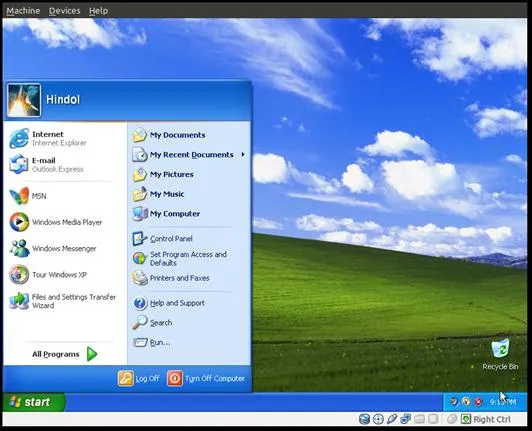The width and height of the screenshot is (532, 431).
Task: Click the VirtualBox hard disk status icon
Action: click(364, 419)
